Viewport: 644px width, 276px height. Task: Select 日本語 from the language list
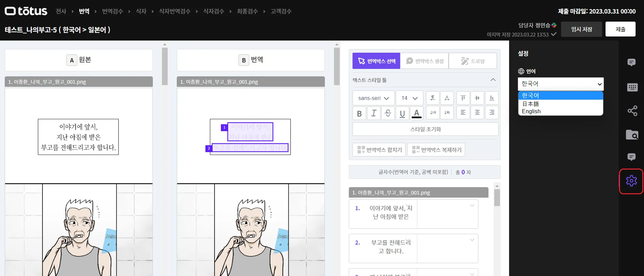(560, 104)
